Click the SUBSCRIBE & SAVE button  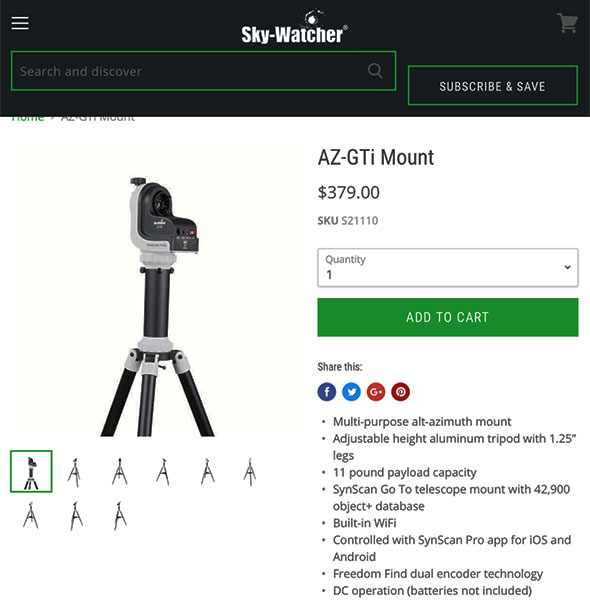point(493,86)
